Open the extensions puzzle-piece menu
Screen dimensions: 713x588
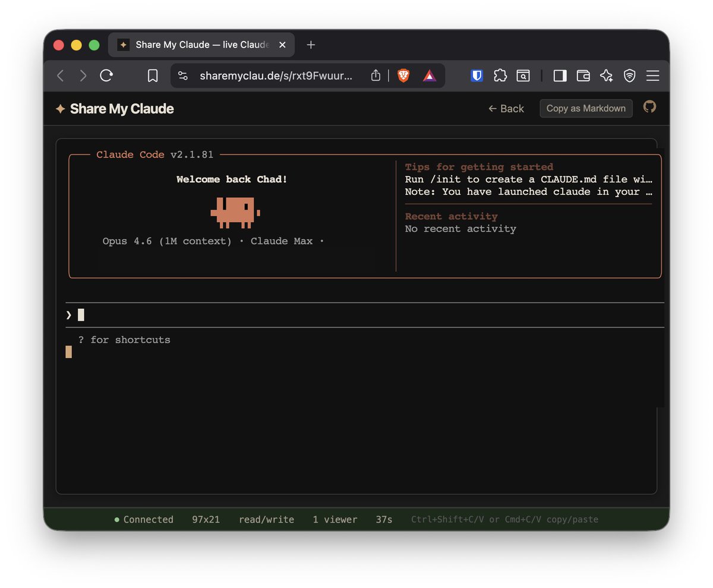tap(500, 75)
